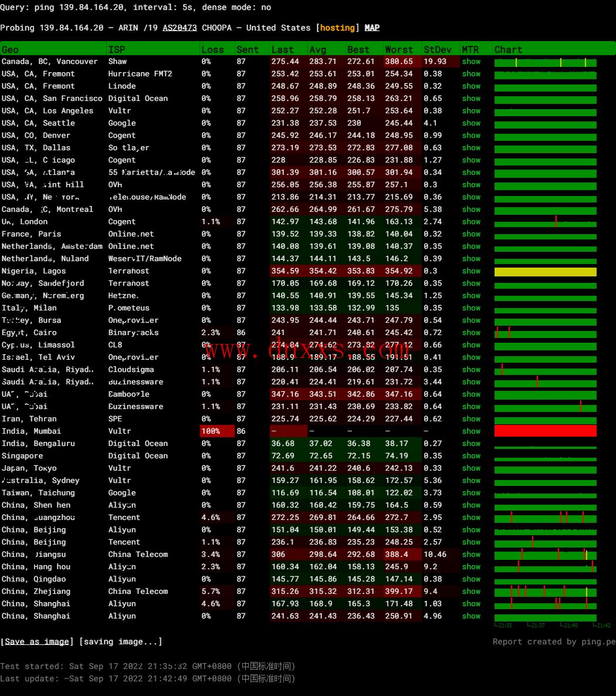Show MTR for Iran Tehran SPE row
This screenshot has width=616, height=696.
tap(471, 419)
